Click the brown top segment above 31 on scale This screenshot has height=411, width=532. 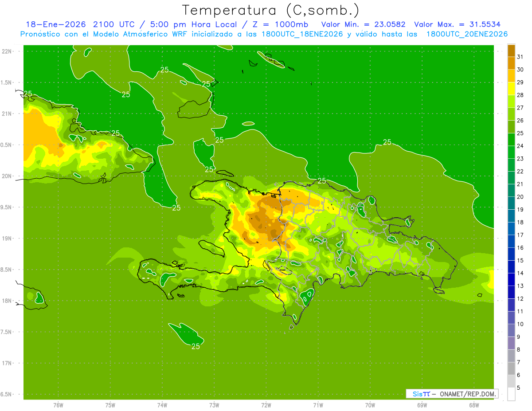click(x=511, y=51)
